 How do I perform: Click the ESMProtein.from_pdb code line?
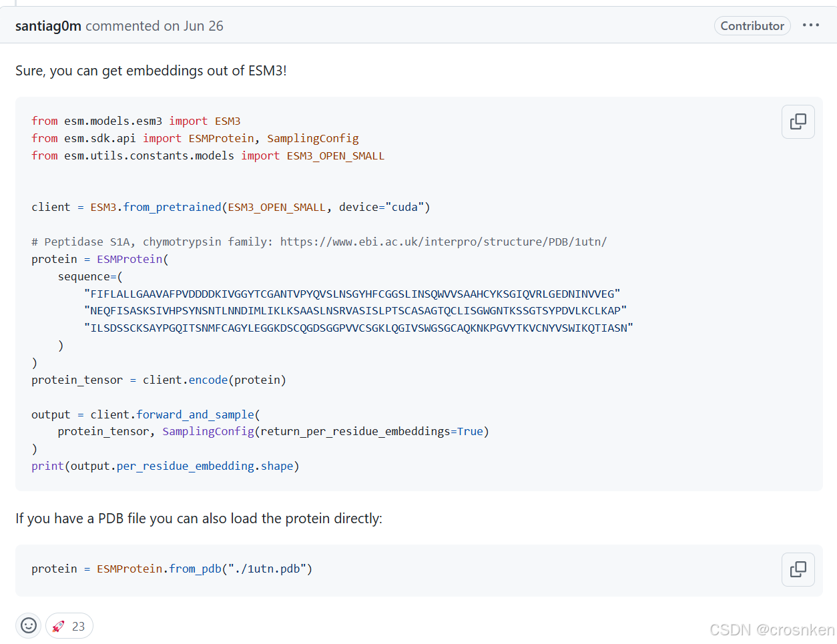click(172, 569)
